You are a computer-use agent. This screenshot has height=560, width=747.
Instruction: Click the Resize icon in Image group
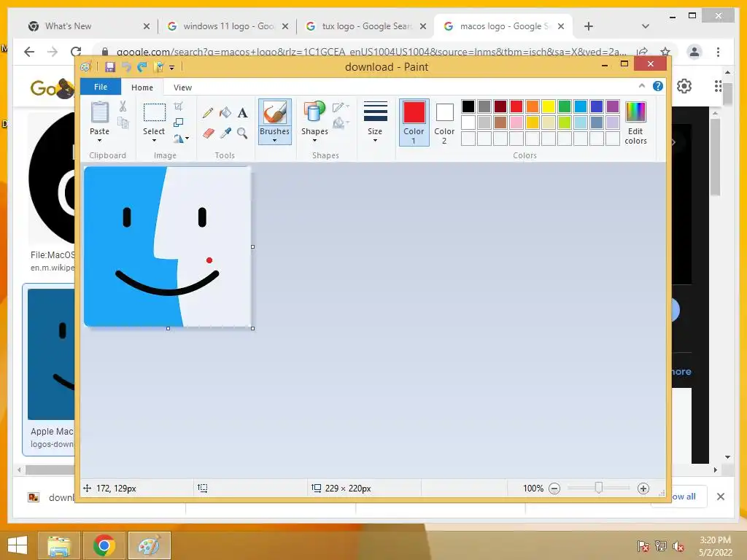coord(179,122)
